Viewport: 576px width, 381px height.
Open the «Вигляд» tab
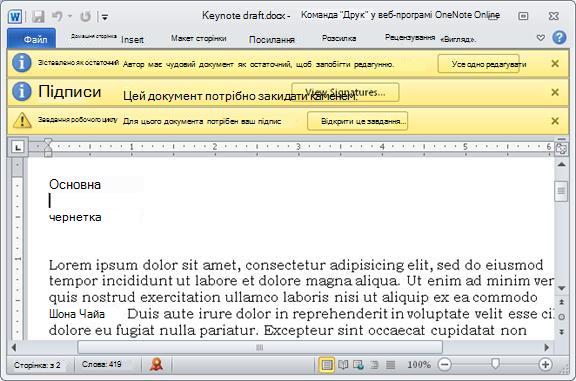click(458, 39)
